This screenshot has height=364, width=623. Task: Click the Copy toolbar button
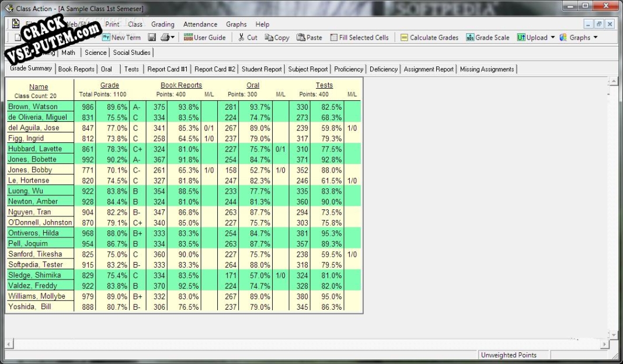pyautogui.click(x=277, y=37)
